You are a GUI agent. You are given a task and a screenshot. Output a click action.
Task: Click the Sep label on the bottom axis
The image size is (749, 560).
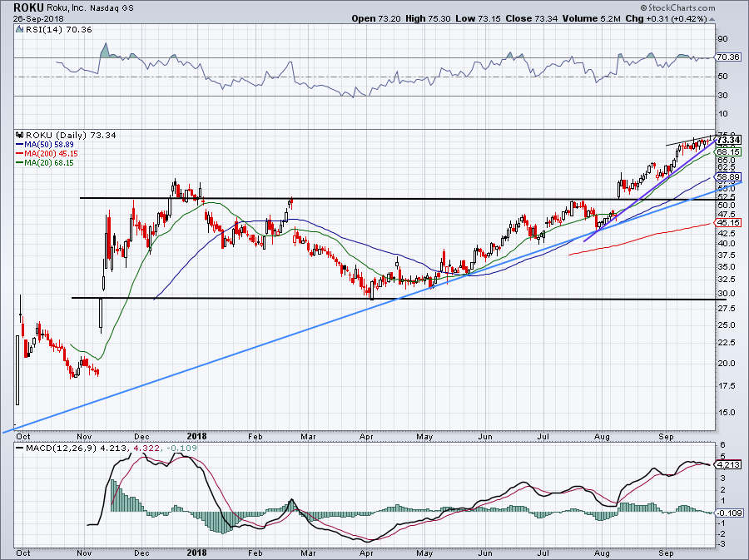666,553
